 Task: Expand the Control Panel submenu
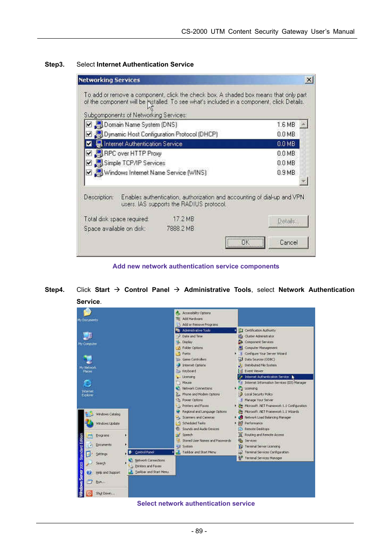[x=151, y=452]
